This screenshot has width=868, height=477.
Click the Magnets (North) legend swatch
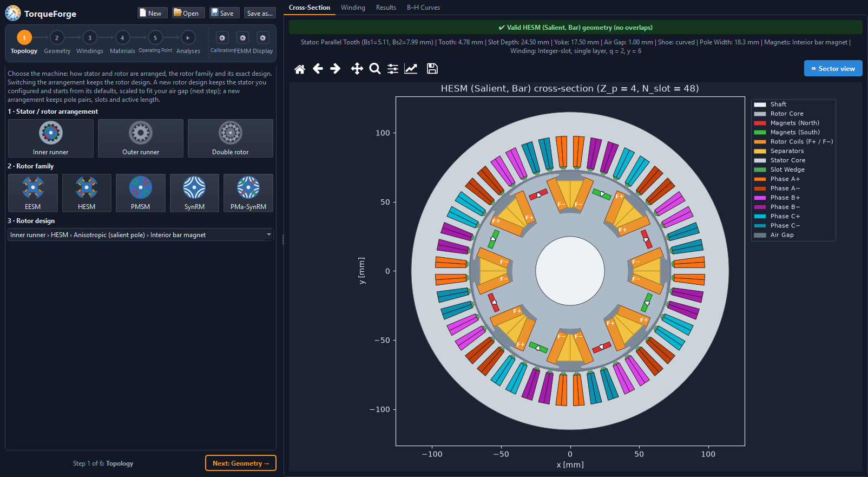pos(760,123)
